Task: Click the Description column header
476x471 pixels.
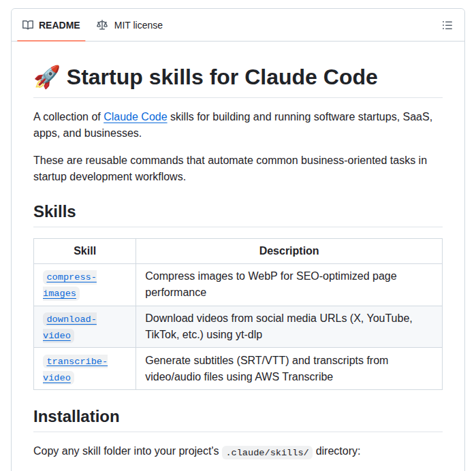Action: point(289,251)
